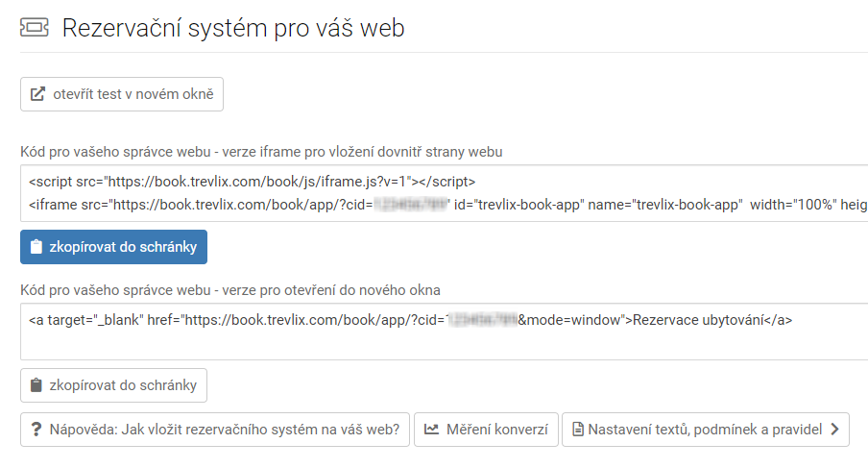
Task: Click the external link icon in test button
Action: [37, 94]
